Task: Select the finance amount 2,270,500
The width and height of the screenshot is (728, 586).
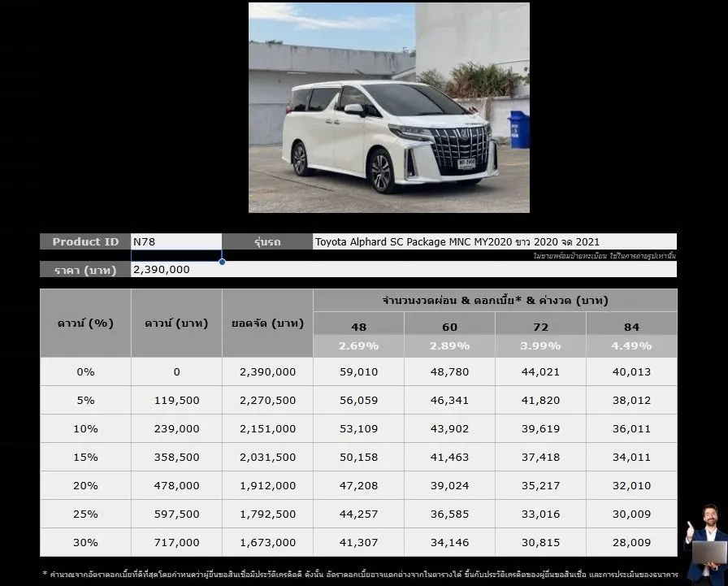Action: coord(267,400)
